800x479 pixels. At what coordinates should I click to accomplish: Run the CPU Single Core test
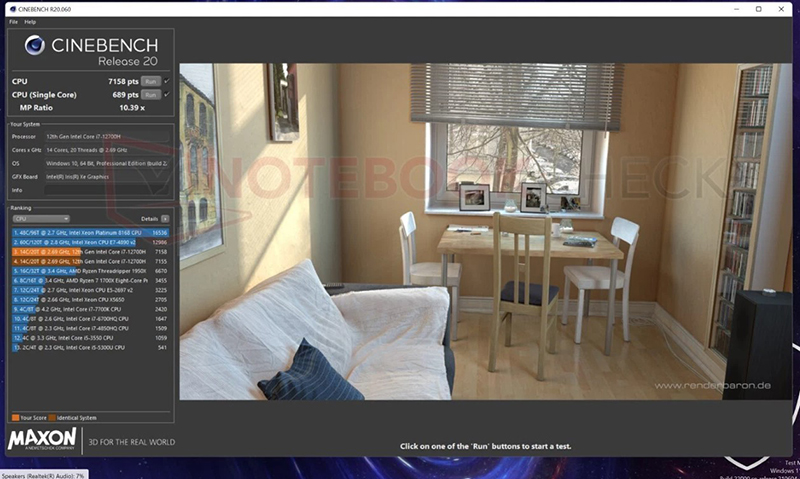click(151, 95)
